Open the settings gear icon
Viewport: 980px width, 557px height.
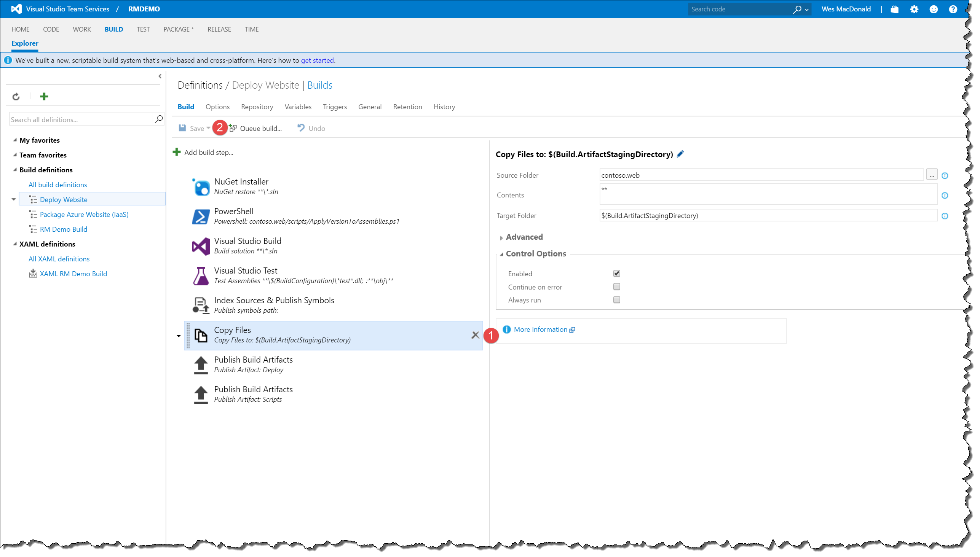(x=914, y=9)
